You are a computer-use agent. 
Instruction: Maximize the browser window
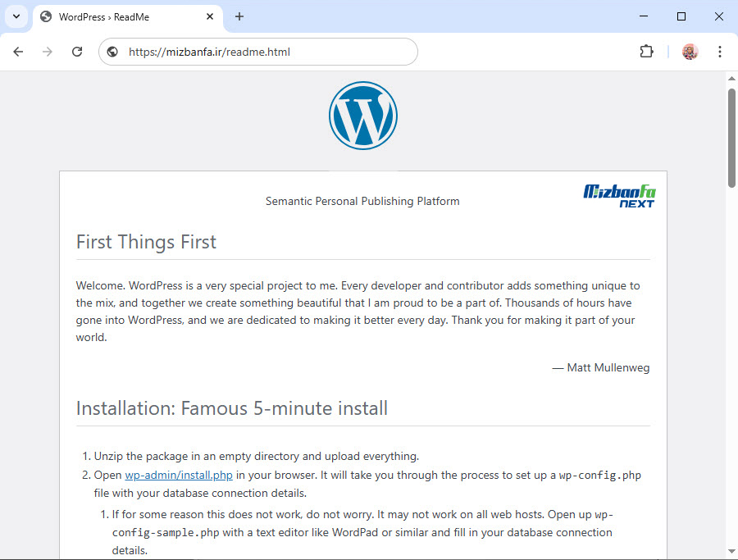click(681, 16)
